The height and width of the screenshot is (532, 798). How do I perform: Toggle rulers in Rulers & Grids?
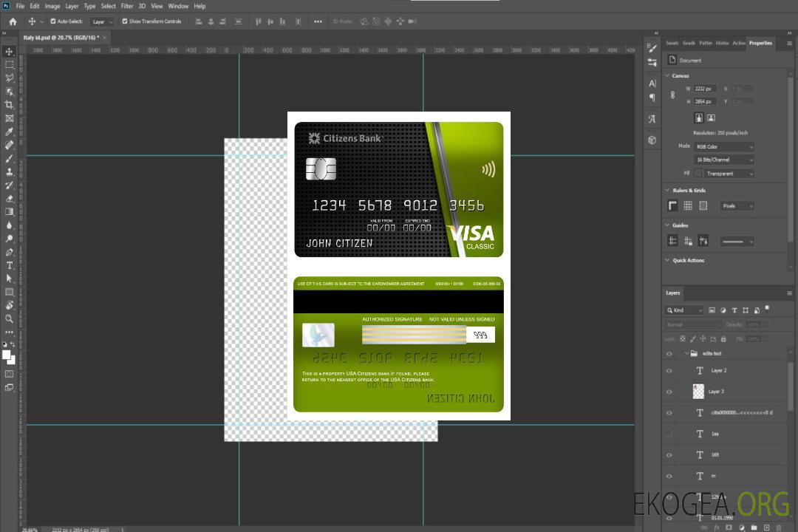(672, 205)
